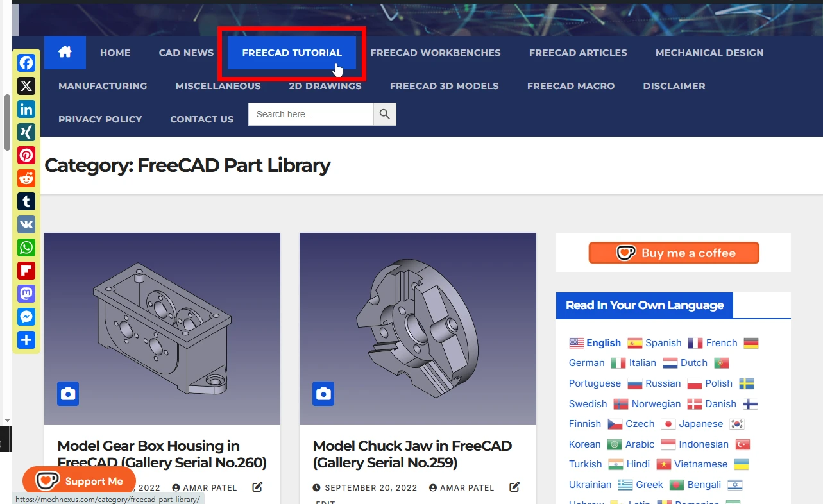Open PRIVACY POLICY menu item

[x=100, y=119]
